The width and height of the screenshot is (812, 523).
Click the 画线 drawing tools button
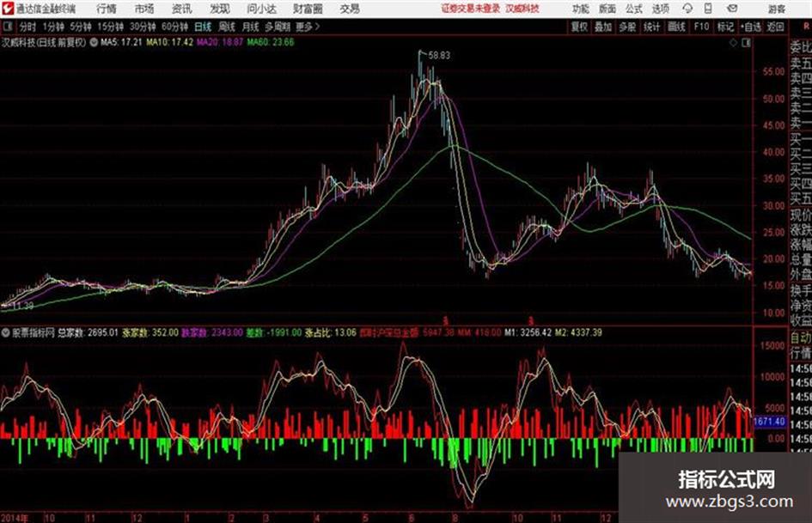click(x=676, y=27)
